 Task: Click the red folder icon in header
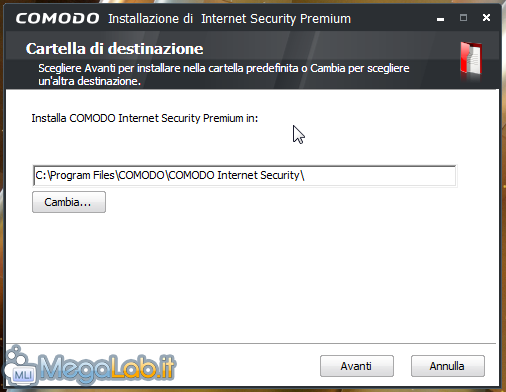(x=471, y=58)
